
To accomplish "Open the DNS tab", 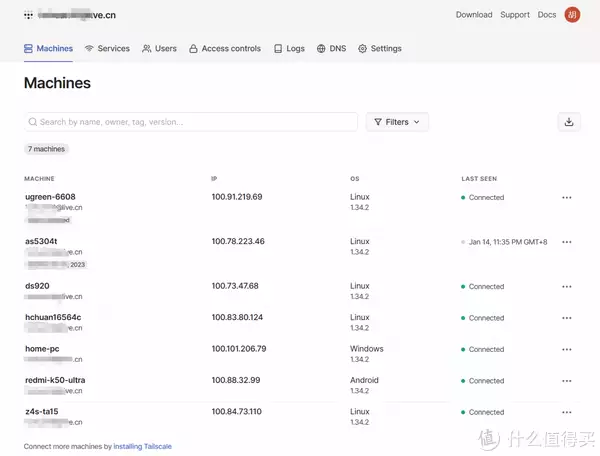I will [x=331, y=49].
